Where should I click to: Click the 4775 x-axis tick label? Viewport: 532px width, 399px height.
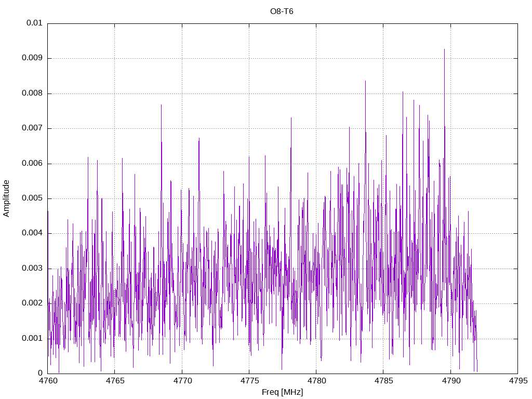pyautogui.click(x=249, y=381)
